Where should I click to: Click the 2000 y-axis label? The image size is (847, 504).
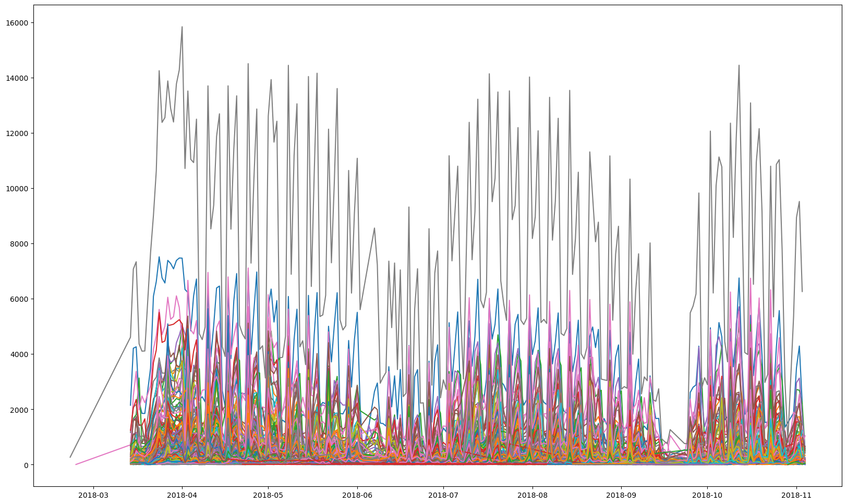click(19, 410)
